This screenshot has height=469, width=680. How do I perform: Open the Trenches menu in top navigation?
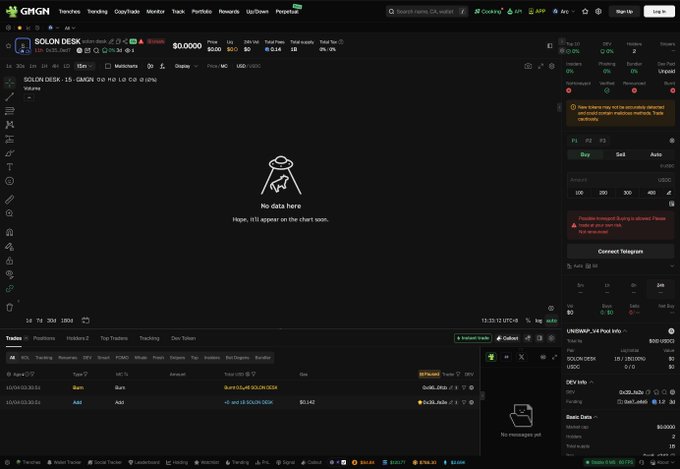[69, 12]
